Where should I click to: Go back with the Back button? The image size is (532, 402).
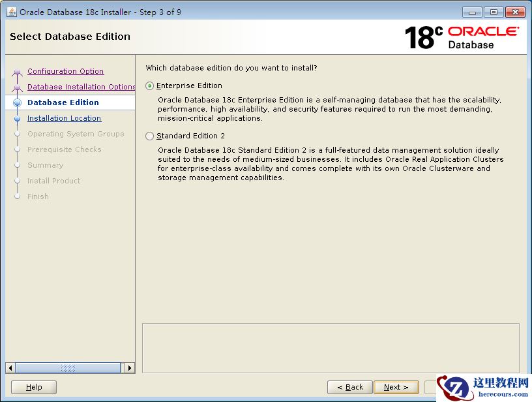point(350,387)
